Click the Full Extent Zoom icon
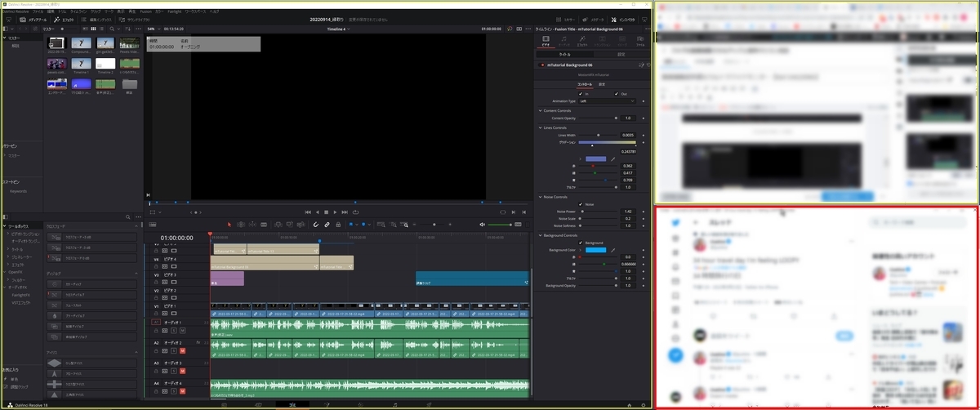Viewport: 980px width, 410px height. (381, 225)
